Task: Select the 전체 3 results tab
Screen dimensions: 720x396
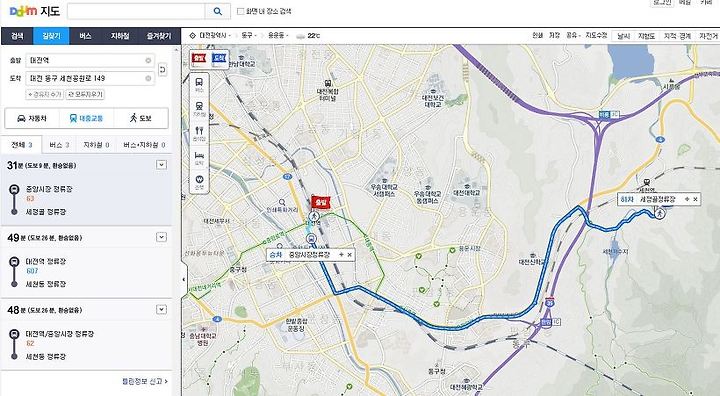Action: 22,145
